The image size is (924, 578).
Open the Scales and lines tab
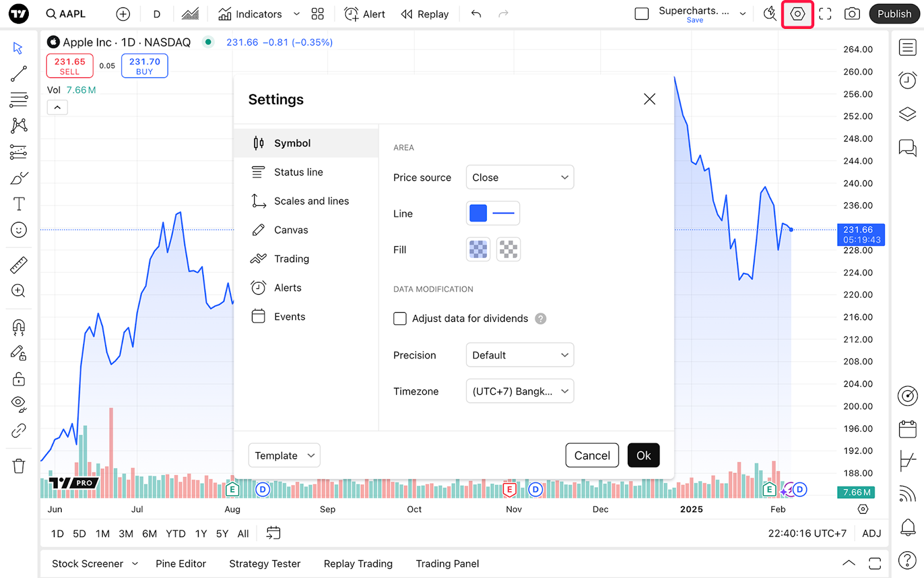306,201
